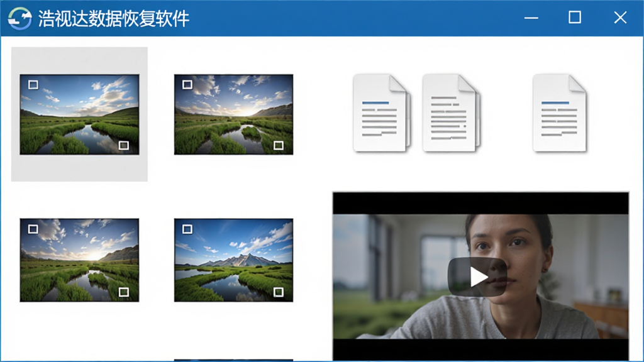Maximize the 浩视达数据恢复软件 window
Image resolution: width=644 pixels, height=362 pixels.
pos(575,17)
